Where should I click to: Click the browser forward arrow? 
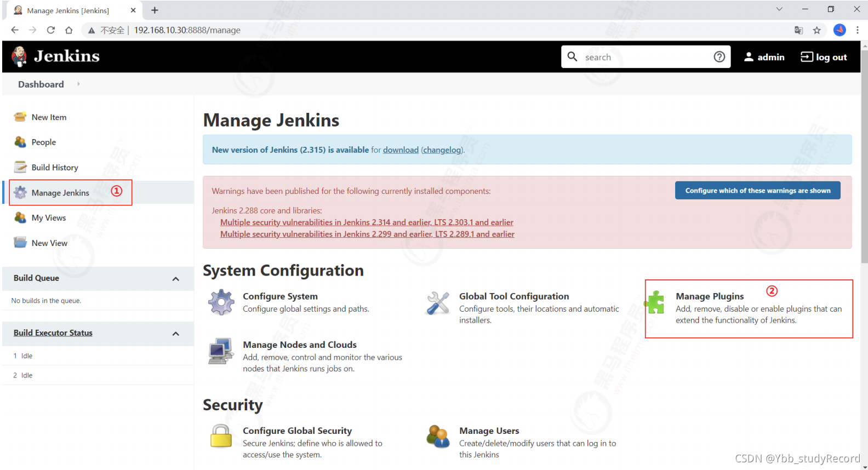click(33, 30)
